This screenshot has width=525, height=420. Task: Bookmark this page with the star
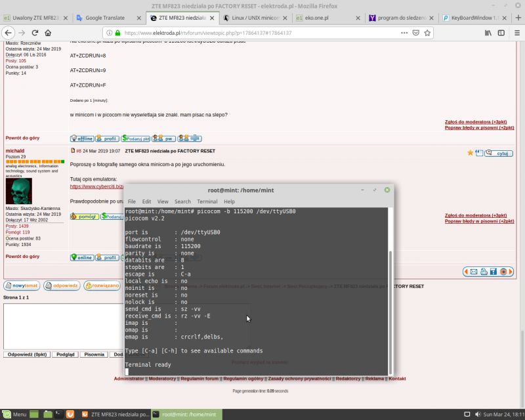point(427,33)
